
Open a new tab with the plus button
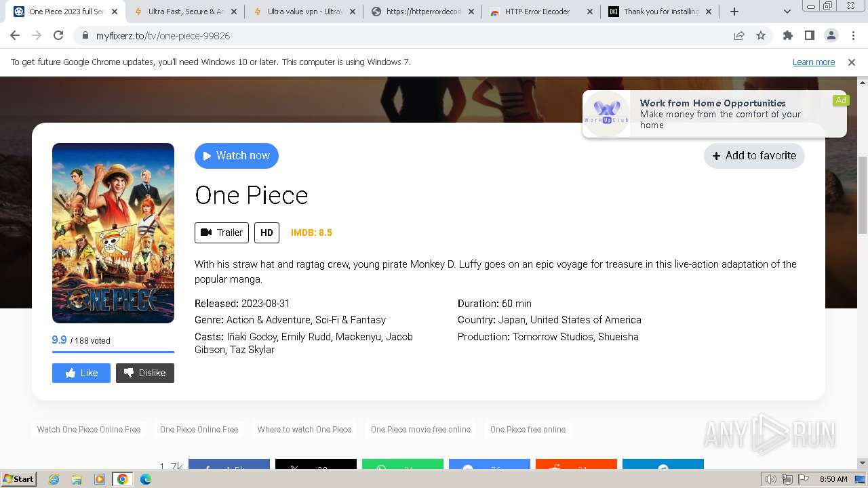click(734, 12)
